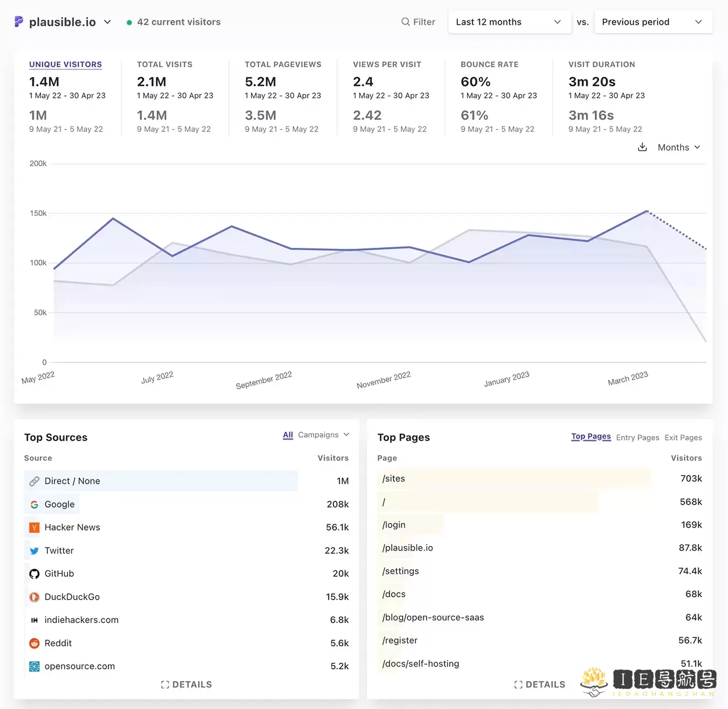Filter by Hacker News source

[72, 527]
